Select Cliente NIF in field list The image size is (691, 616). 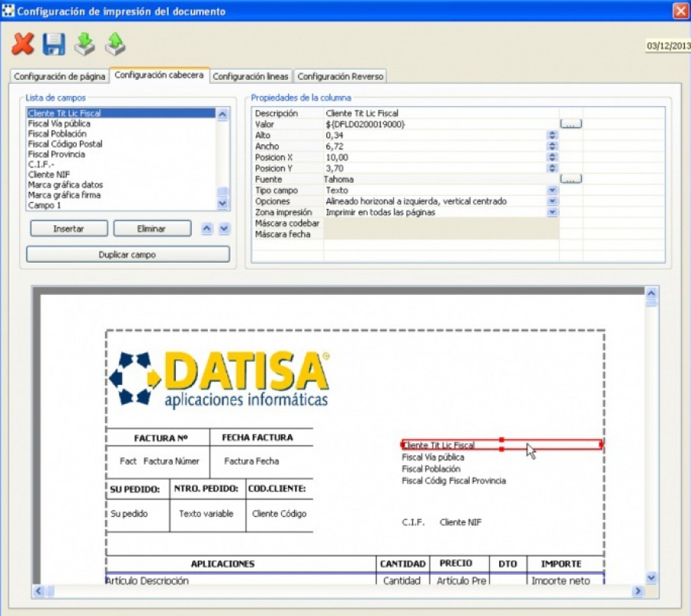121,174
